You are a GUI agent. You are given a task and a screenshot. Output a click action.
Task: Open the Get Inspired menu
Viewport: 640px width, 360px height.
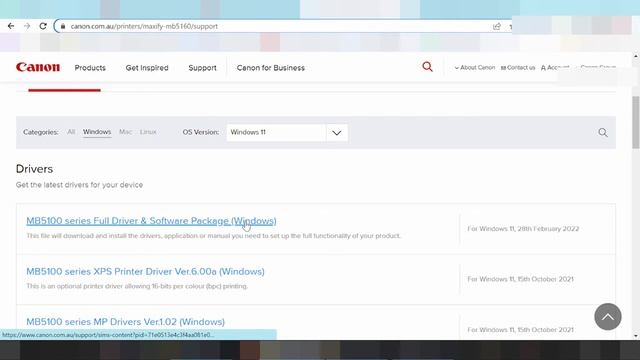click(147, 68)
